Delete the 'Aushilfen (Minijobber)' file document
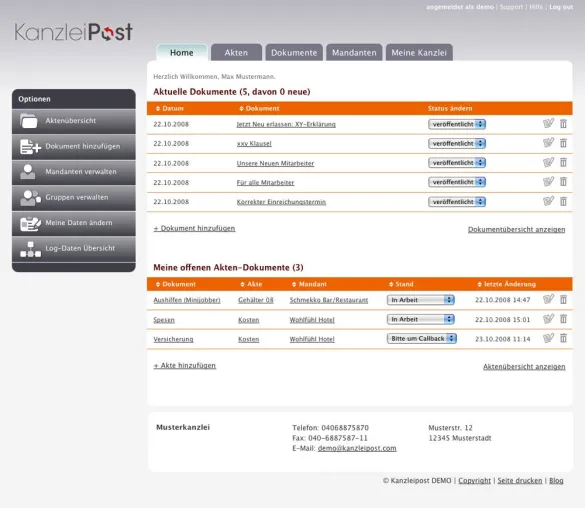 point(563,300)
